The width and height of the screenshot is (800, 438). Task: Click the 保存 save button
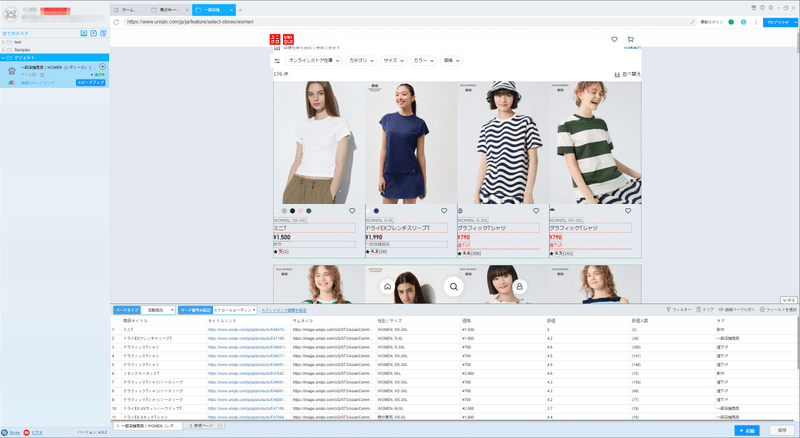pyautogui.click(x=782, y=431)
